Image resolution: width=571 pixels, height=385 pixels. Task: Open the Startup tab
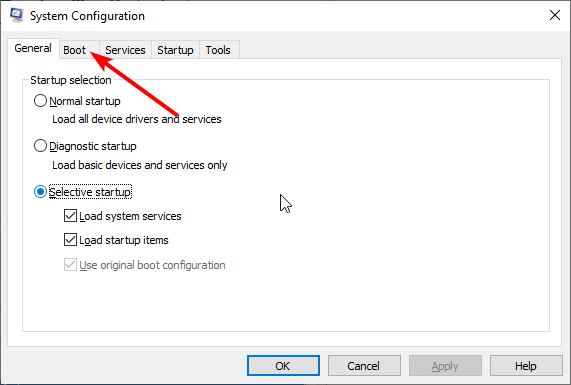point(175,50)
